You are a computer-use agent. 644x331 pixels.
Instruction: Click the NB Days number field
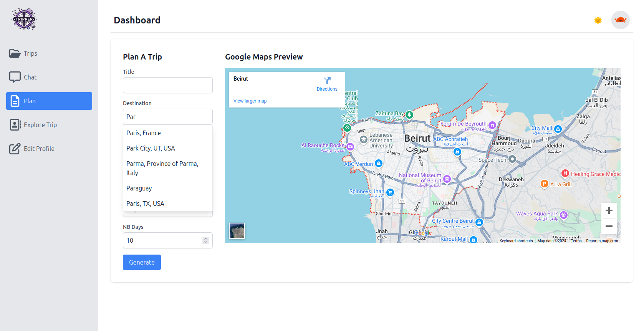168,240
